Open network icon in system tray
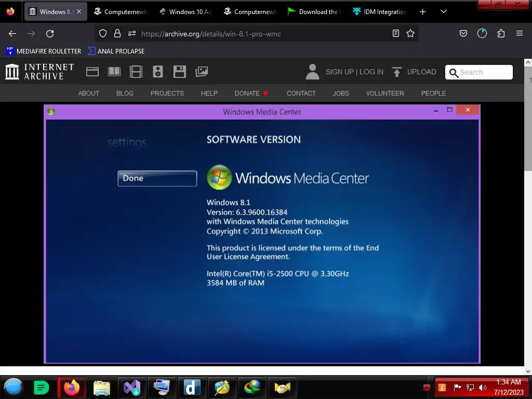The width and height of the screenshot is (532, 399). (470, 388)
